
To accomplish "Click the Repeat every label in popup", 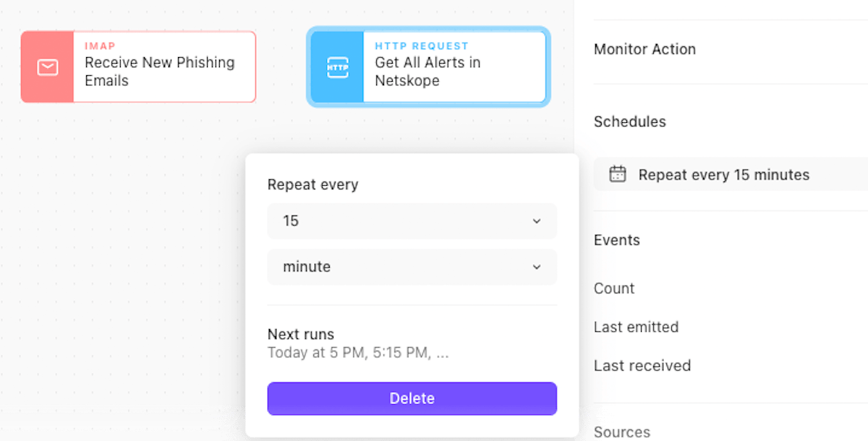I will coord(312,184).
